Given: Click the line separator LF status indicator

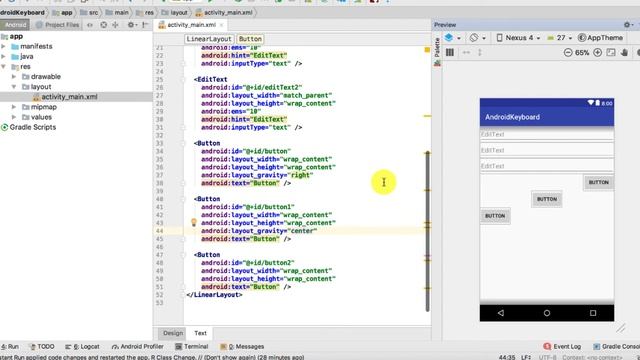Looking at the screenshot, I should [526, 357].
